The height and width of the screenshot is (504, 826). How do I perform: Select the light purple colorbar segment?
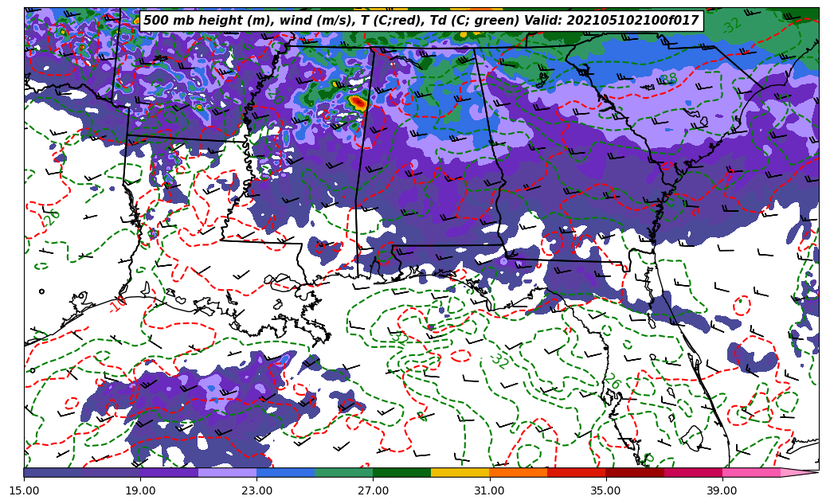(x=227, y=472)
